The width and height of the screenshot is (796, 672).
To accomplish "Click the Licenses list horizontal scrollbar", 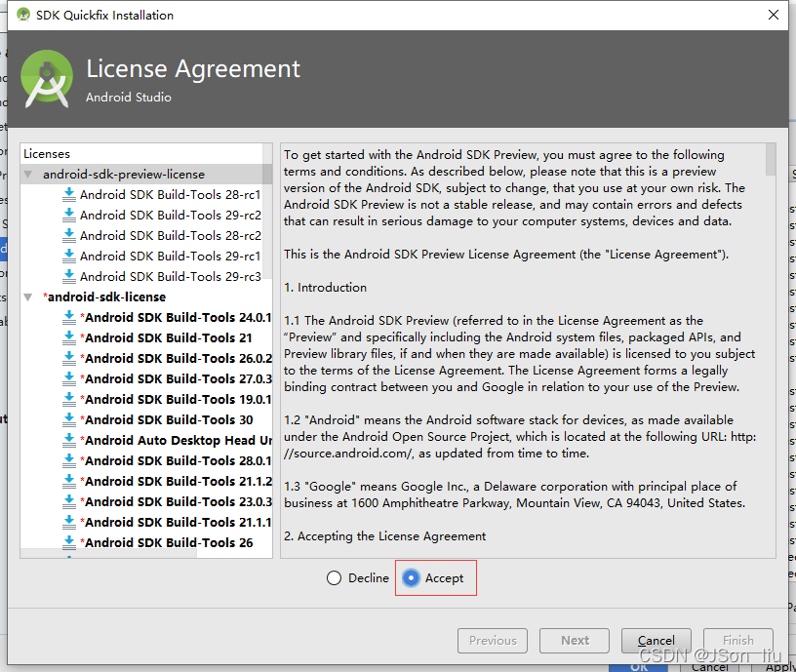I will coord(108,553).
